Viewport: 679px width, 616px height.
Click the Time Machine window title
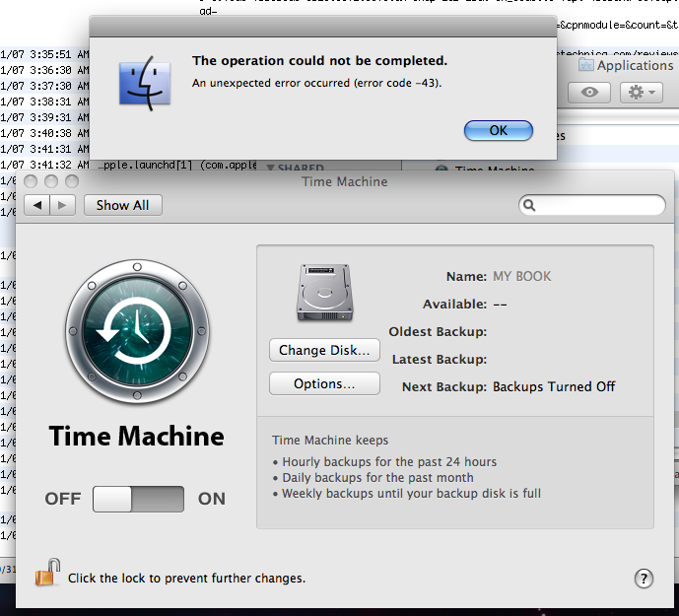tap(345, 181)
